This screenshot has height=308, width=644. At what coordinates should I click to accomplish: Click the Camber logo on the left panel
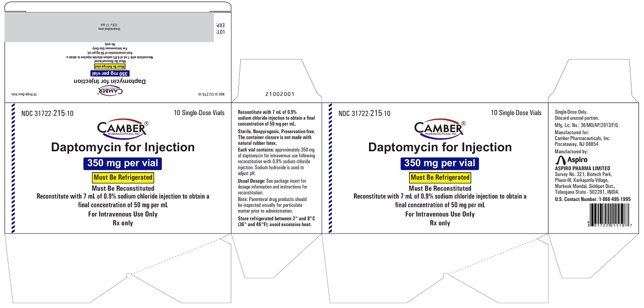pyautogui.click(x=121, y=130)
